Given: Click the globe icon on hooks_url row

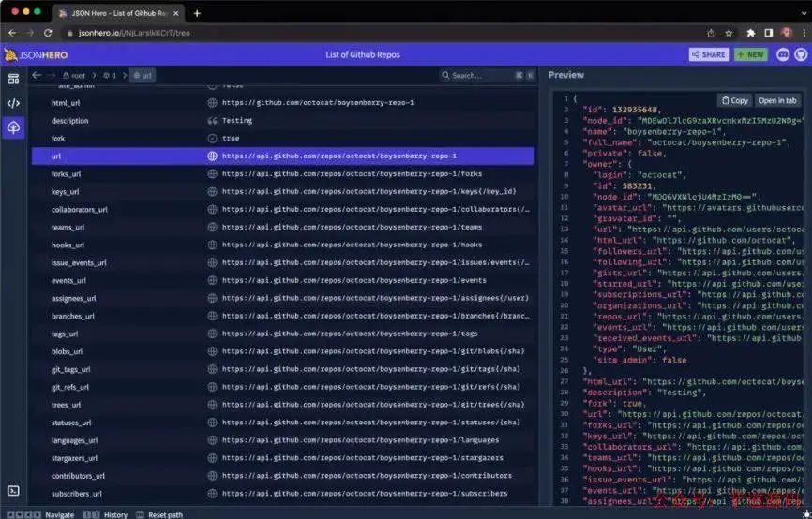Looking at the screenshot, I should 212,245.
